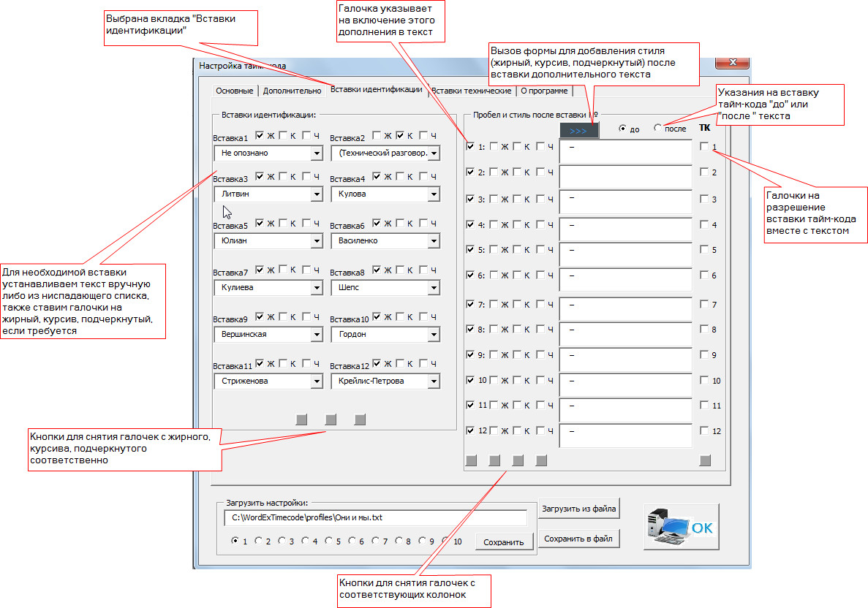Expand Вставка11 dropdown showing Стриженова
This screenshot has width=868, height=608.
point(317,381)
